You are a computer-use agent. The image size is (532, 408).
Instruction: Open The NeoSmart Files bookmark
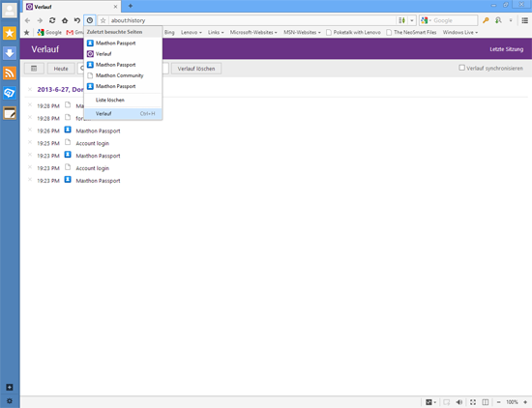pyautogui.click(x=411, y=33)
